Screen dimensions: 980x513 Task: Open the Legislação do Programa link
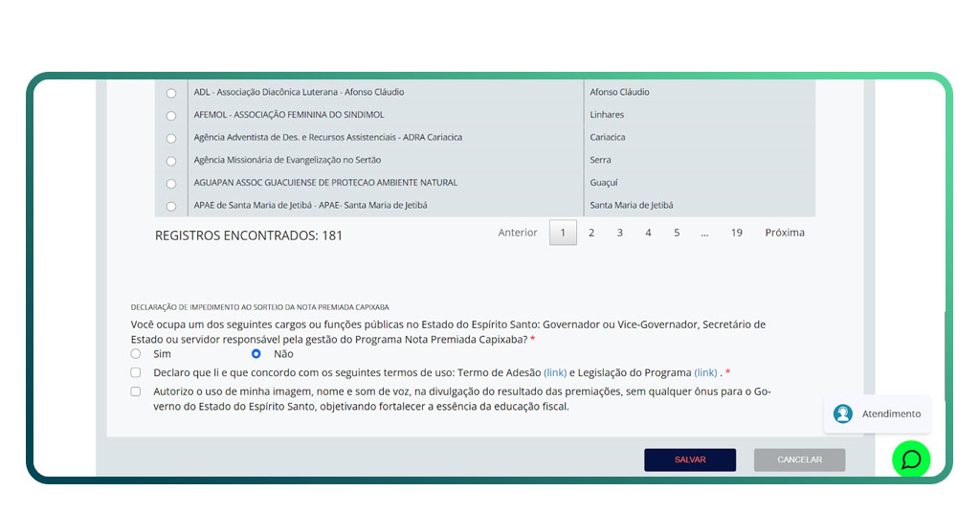[705, 372]
